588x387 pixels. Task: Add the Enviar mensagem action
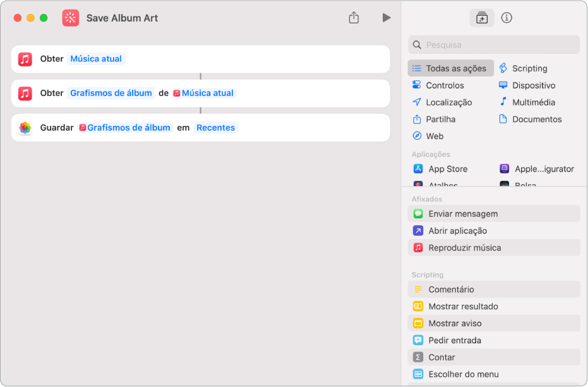point(494,214)
